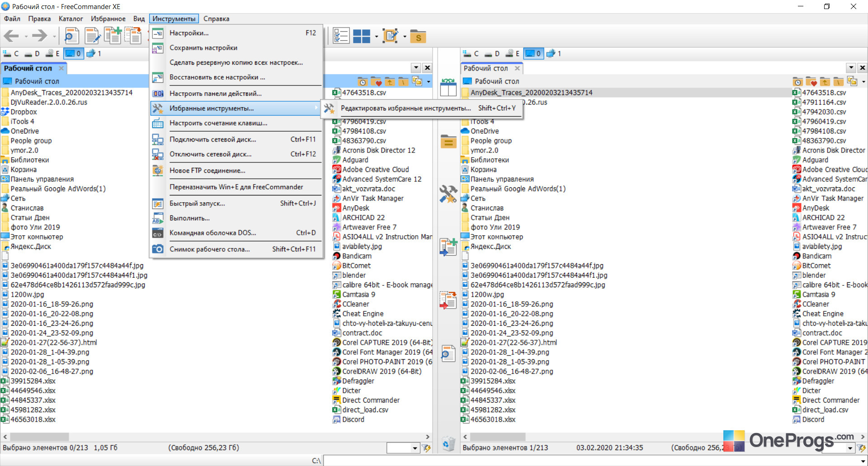Click right panel horizontal scrollbar thumb
This screenshot has height=466, width=868.
[498, 437]
